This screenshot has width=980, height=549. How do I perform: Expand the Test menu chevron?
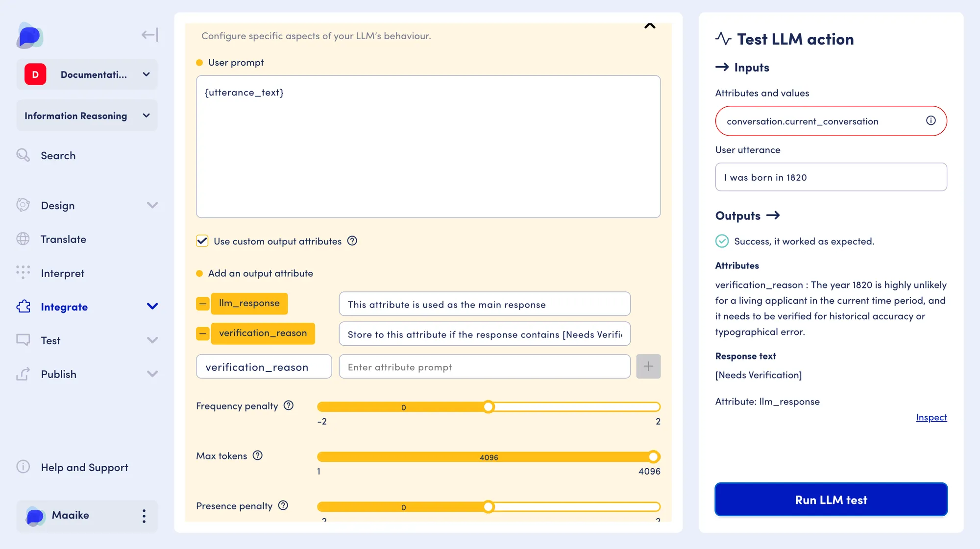click(152, 340)
